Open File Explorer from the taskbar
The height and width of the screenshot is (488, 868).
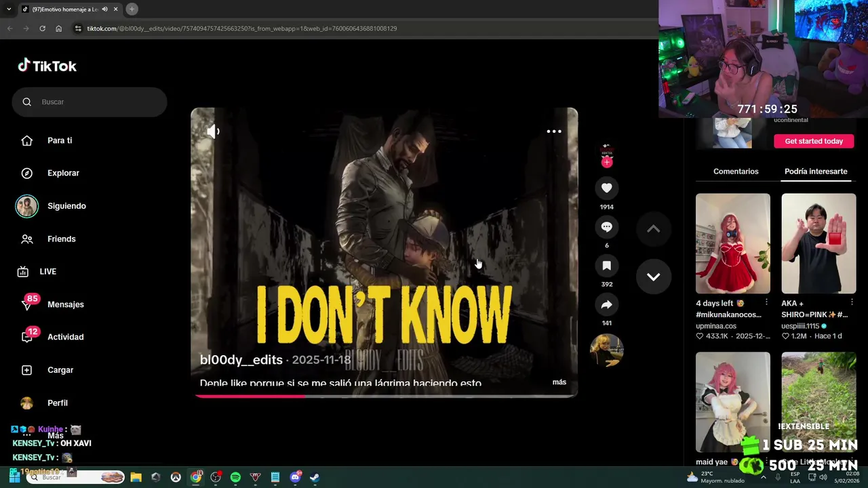(x=136, y=477)
